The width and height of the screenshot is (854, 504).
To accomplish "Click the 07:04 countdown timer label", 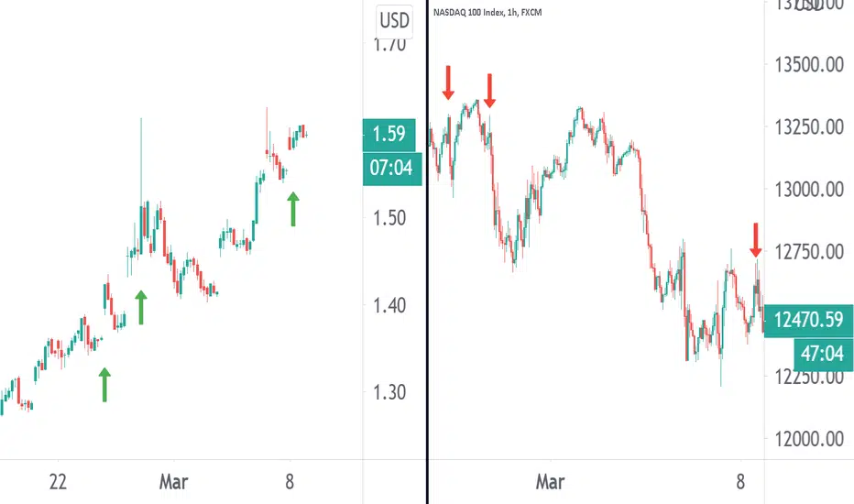I will click(392, 169).
